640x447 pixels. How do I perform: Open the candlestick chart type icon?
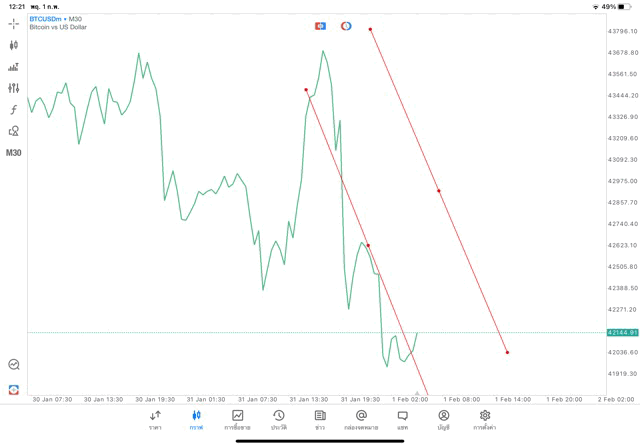click(x=13, y=45)
